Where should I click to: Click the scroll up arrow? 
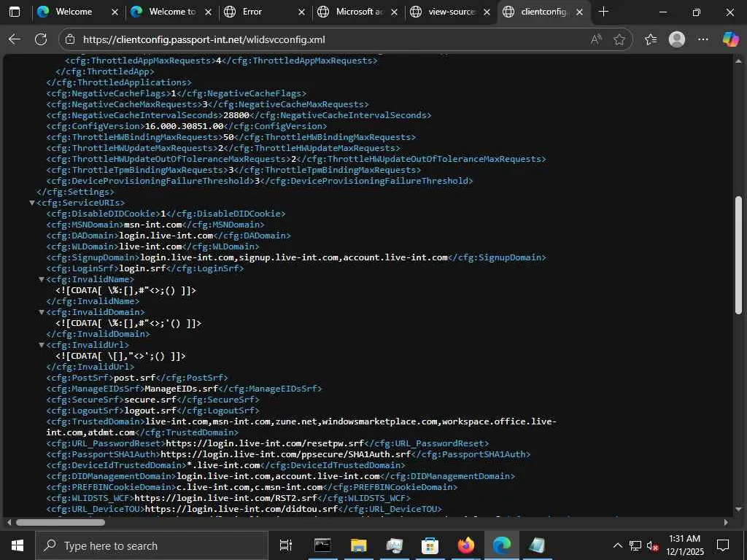[x=738, y=61]
